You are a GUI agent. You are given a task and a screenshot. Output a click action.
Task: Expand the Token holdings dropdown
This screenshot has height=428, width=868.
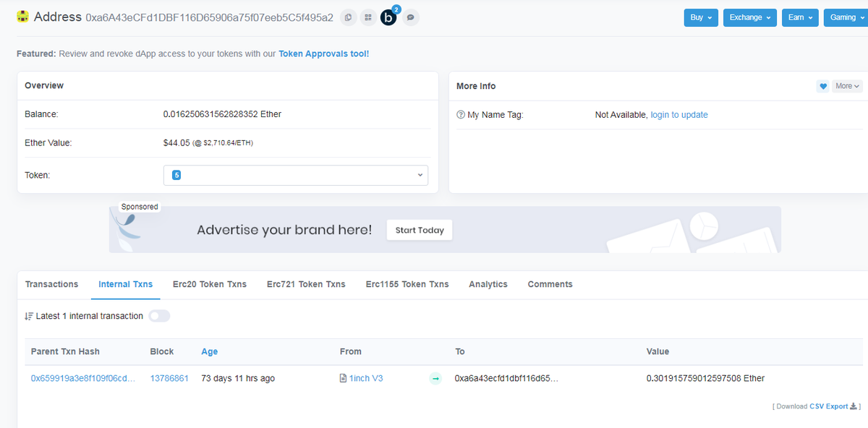pos(296,175)
